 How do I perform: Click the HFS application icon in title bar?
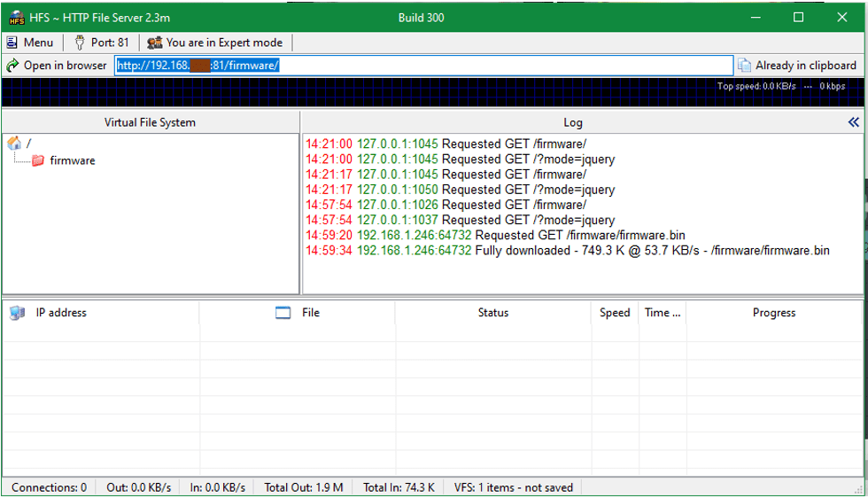16,18
